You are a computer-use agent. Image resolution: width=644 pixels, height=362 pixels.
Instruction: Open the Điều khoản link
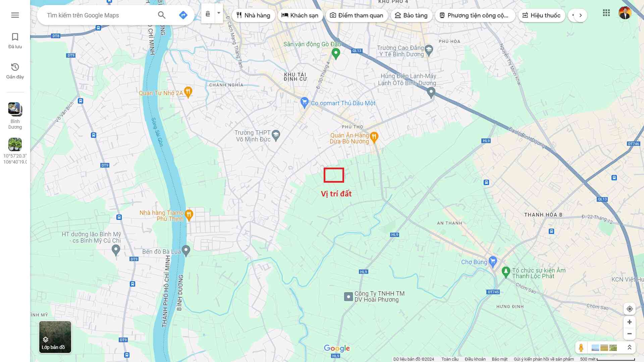tap(475, 359)
